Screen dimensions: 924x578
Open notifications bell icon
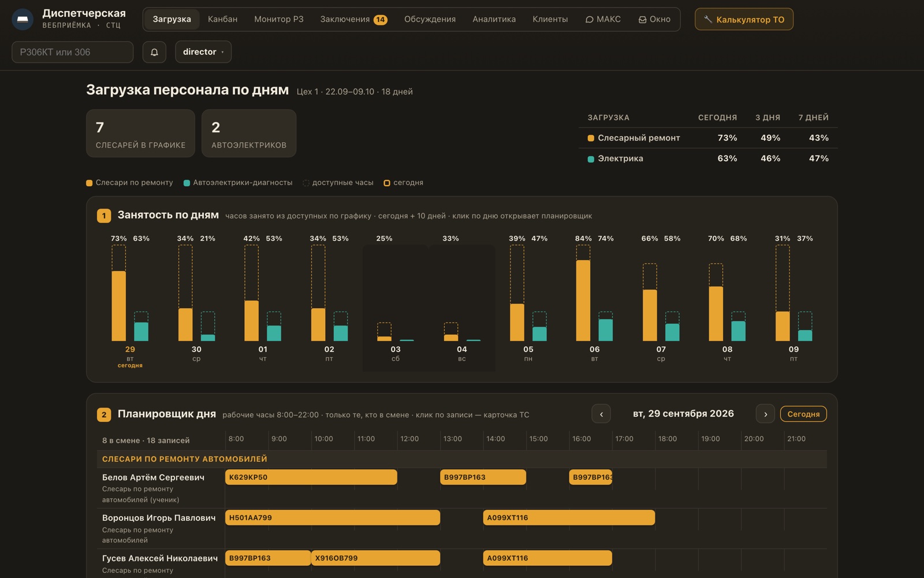(154, 52)
